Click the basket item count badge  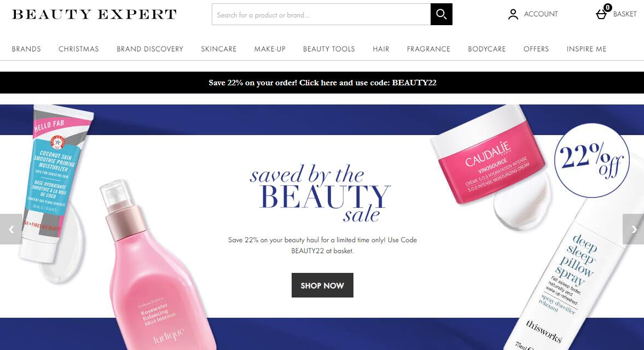[x=607, y=8]
